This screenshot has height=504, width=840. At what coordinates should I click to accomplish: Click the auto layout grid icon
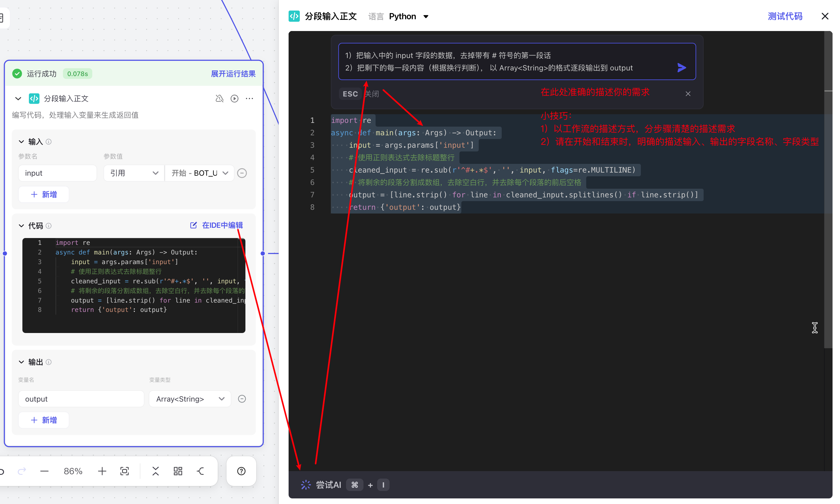coord(178,471)
